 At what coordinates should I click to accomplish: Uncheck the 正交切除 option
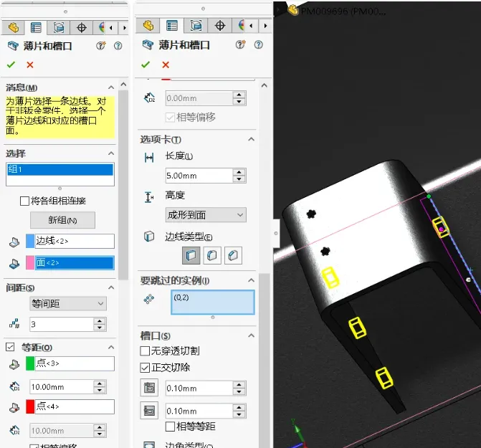146,368
